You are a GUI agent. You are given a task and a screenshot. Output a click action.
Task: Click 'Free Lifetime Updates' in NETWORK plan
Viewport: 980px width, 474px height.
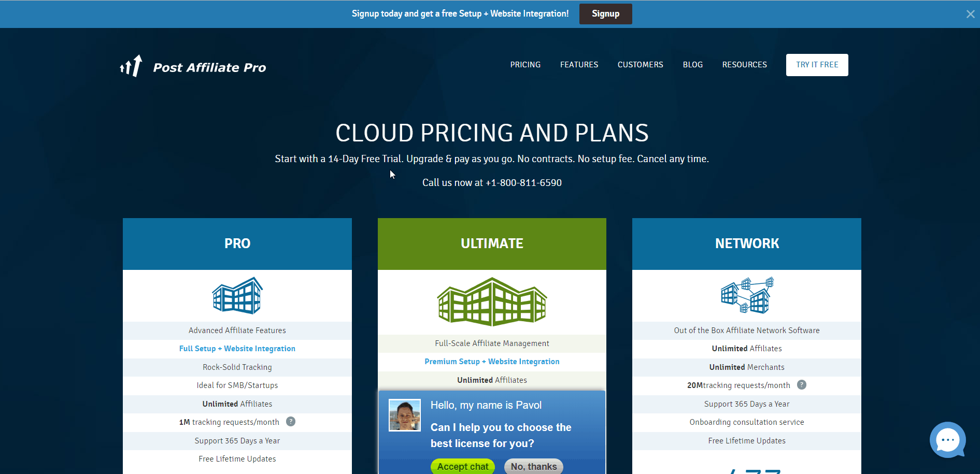tap(747, 441)
